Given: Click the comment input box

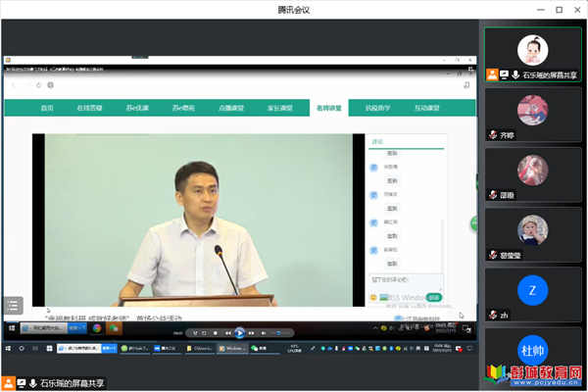Looking at the screenshot, I should [x=406, y=282].
